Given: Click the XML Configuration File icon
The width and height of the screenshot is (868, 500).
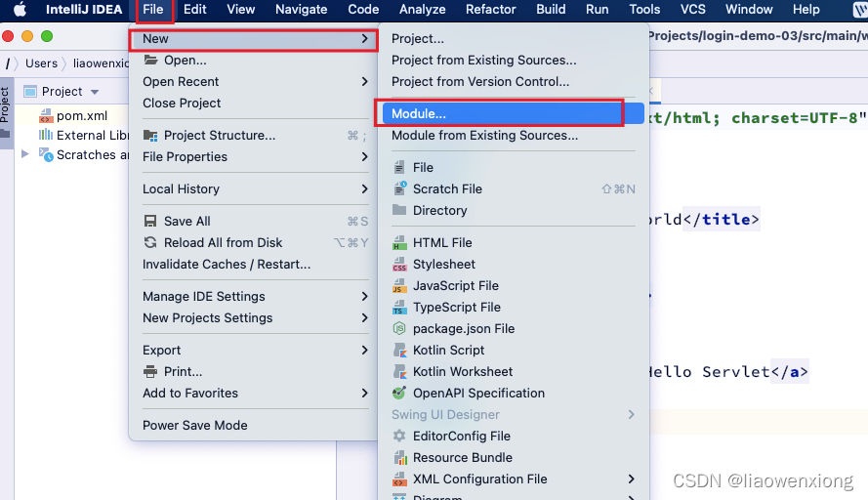Looking at the screenshot, I should (399, 479).
